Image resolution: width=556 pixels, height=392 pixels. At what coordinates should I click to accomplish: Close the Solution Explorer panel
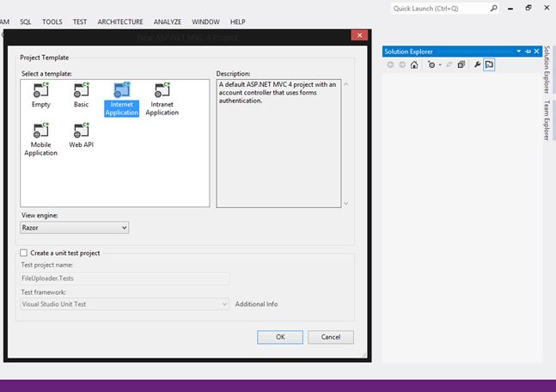[537, 52]
